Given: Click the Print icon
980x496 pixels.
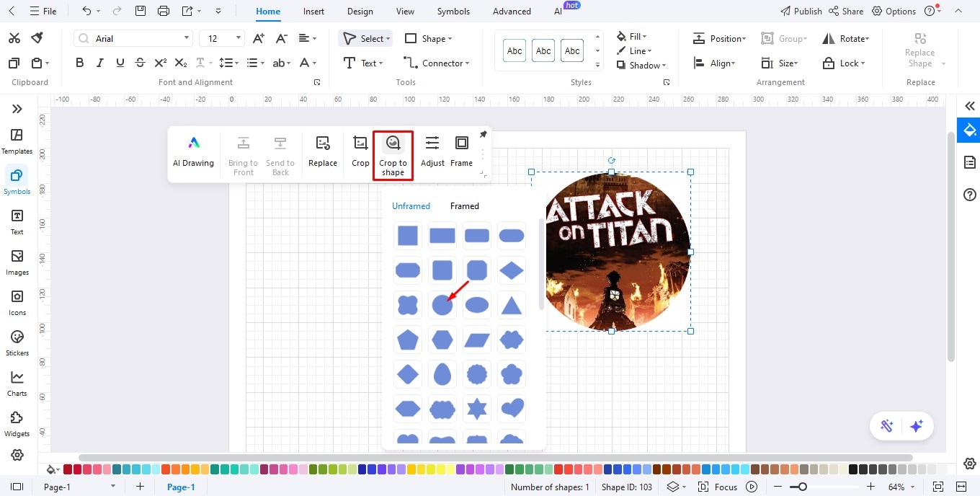Looking at the screenshot, I should coord(164,11).
